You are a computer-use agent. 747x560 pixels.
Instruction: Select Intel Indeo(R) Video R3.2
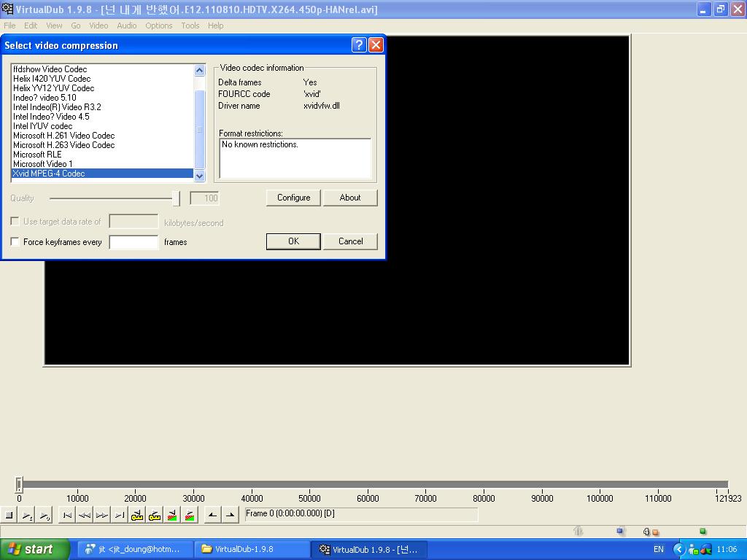coord(102,107)
